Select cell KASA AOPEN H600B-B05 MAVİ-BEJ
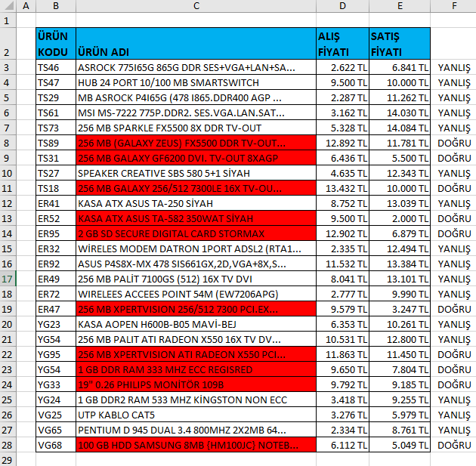 [196, 324]
